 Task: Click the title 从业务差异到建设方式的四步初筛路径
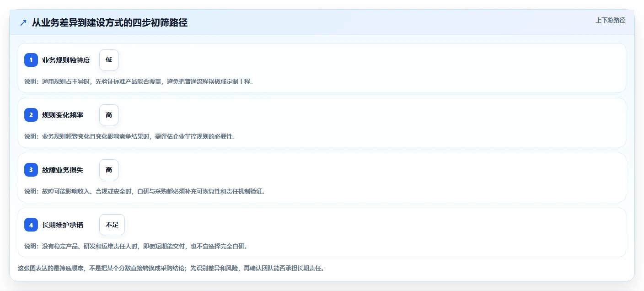pos(110,22)
